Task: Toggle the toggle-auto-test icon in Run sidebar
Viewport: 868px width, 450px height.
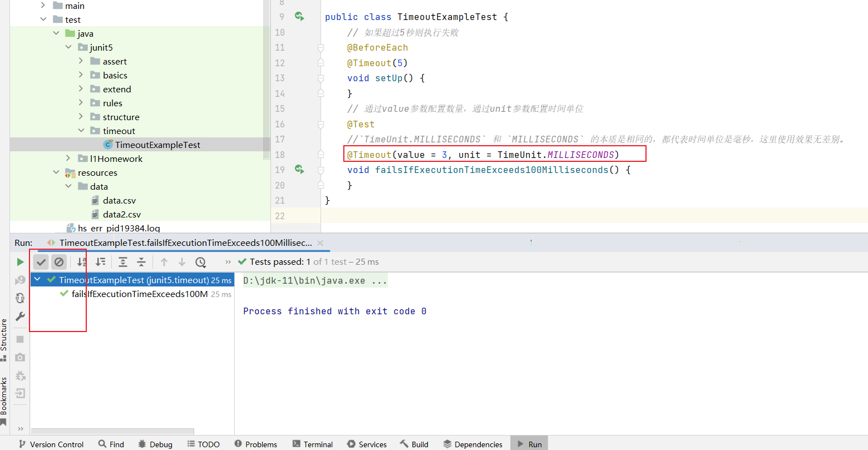Action: click(21, 298)
